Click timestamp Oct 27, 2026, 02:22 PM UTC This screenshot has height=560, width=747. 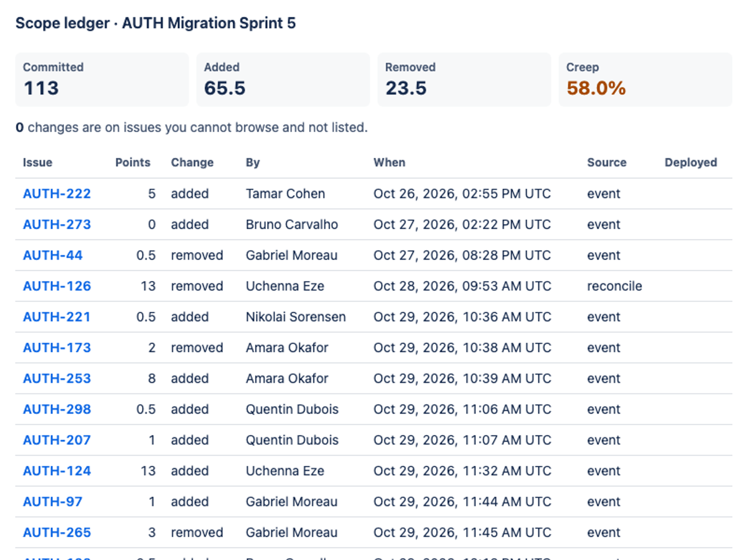[462, 225]
